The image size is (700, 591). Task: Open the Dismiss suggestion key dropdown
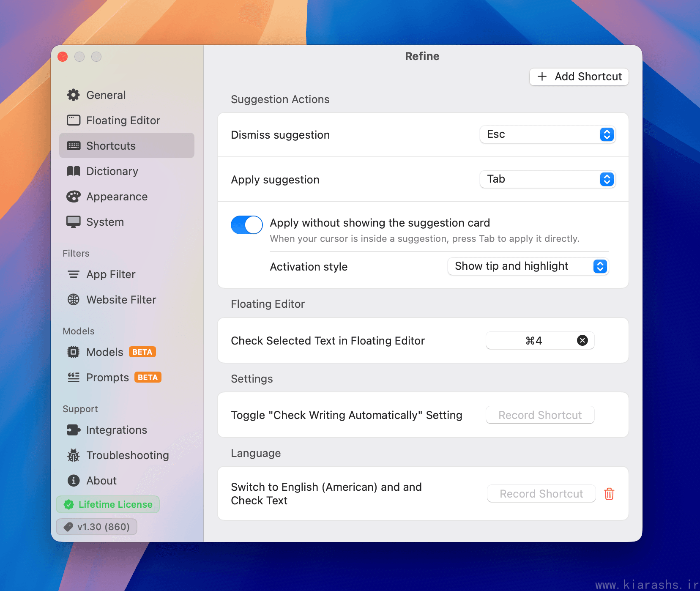[x=547, y=134]
